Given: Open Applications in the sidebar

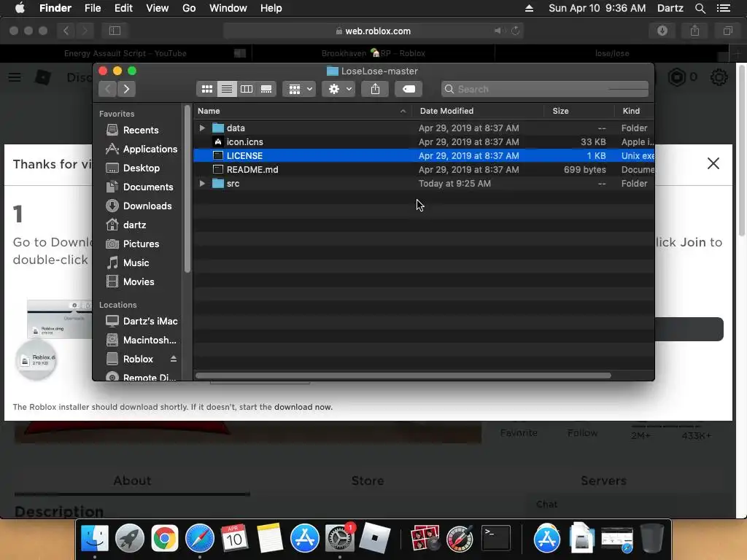Looking at the screenshot, I should [x=142, y=149].
